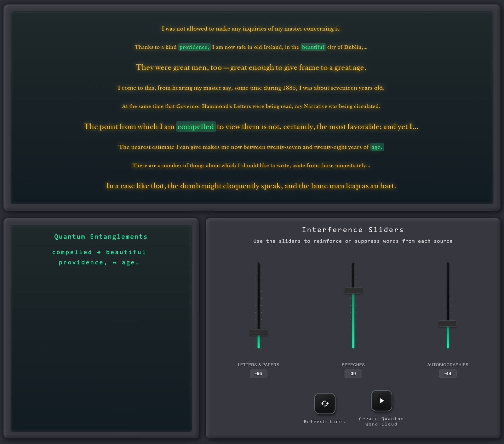The height and width of the screenshot is (444, 504).
Task: Click the entanglement "providence, ↔ age."
Action: tap(99, 262)
